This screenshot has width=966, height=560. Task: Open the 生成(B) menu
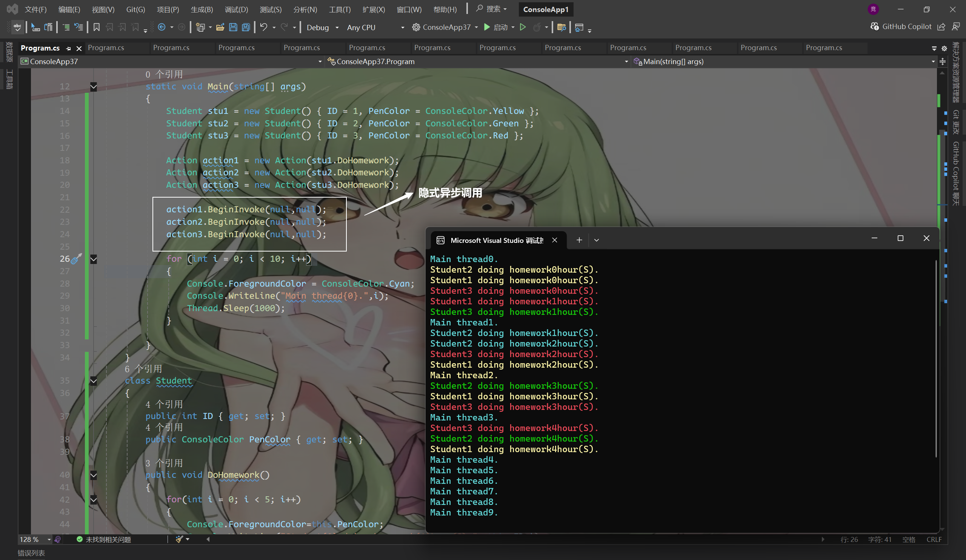tap(202, 9)
